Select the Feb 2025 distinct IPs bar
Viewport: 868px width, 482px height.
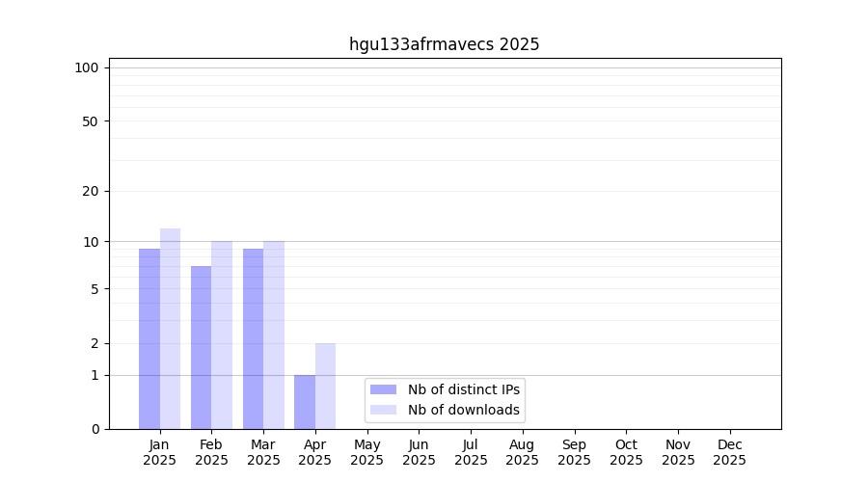(201, 347)
